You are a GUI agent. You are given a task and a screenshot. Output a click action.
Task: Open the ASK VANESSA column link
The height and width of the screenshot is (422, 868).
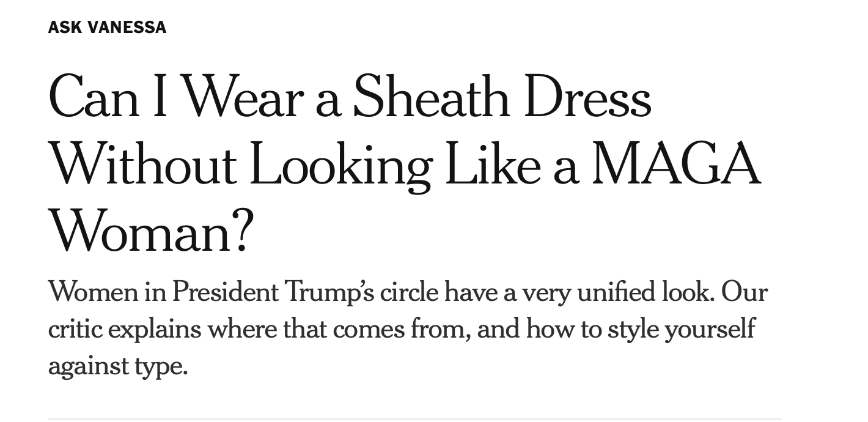107,27
